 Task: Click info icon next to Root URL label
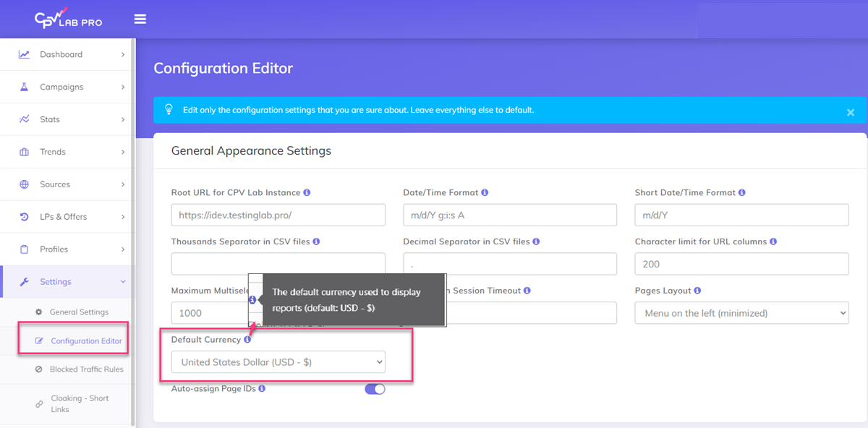307,193
